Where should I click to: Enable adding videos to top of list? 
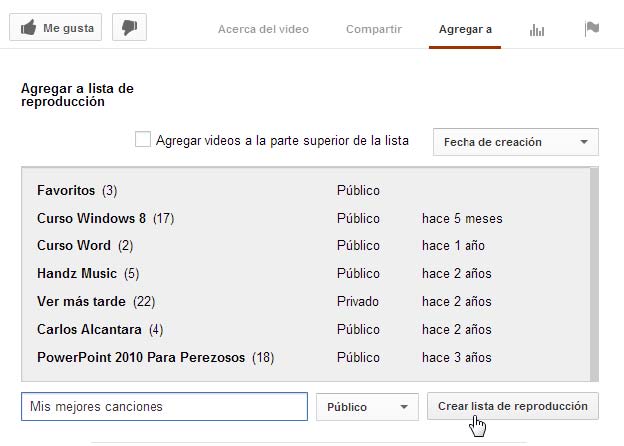pyautogui.click(x=143, y=140)
